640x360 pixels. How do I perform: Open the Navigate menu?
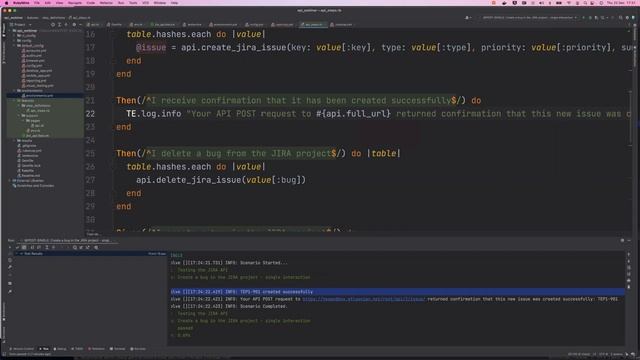[75, 3]
